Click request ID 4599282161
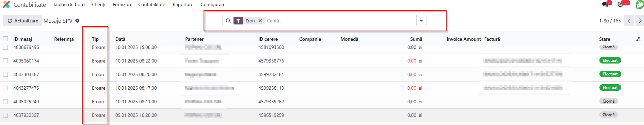 tap(271, 74)
